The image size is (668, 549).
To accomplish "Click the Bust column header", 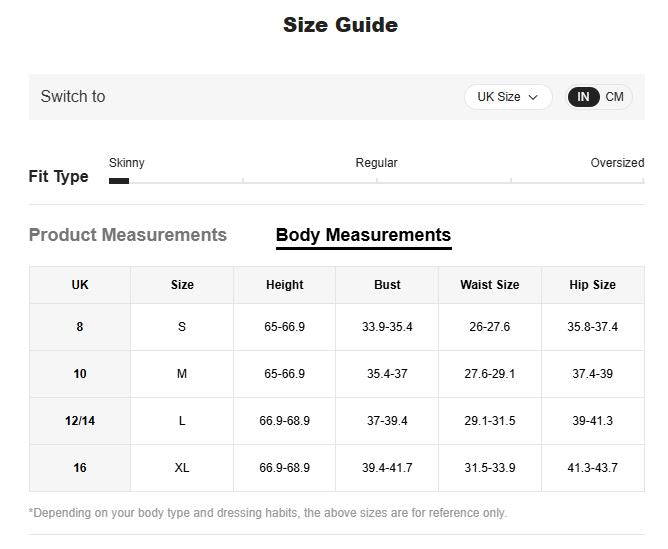I will pos(387,285).
